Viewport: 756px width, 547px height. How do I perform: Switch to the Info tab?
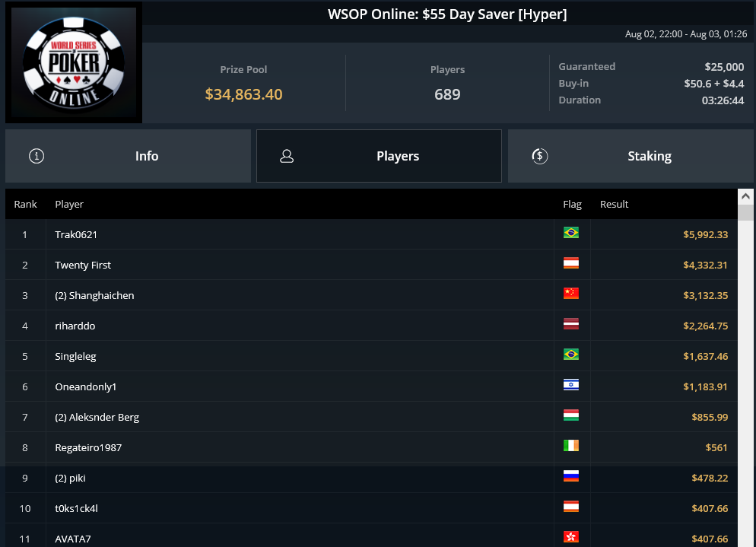coord(129,156)
